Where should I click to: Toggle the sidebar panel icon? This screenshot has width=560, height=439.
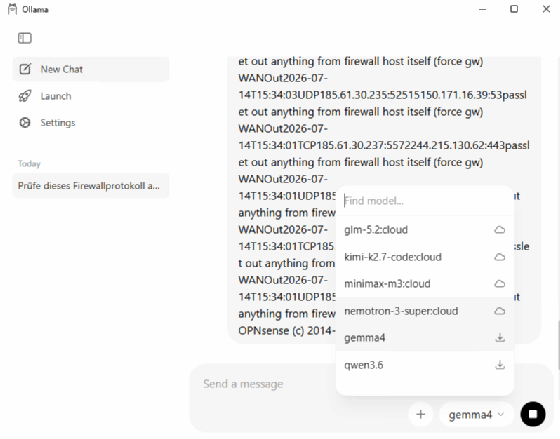(25, 38)
